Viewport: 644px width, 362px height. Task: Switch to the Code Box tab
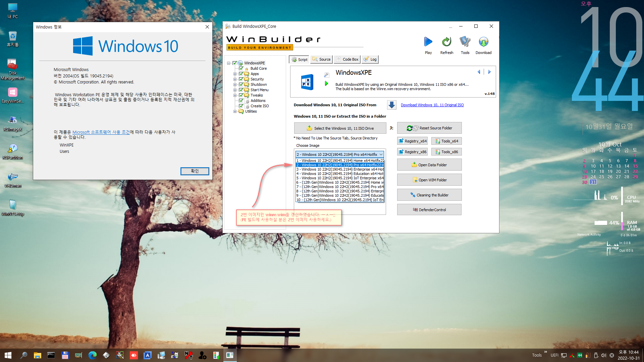click(347, 59)
